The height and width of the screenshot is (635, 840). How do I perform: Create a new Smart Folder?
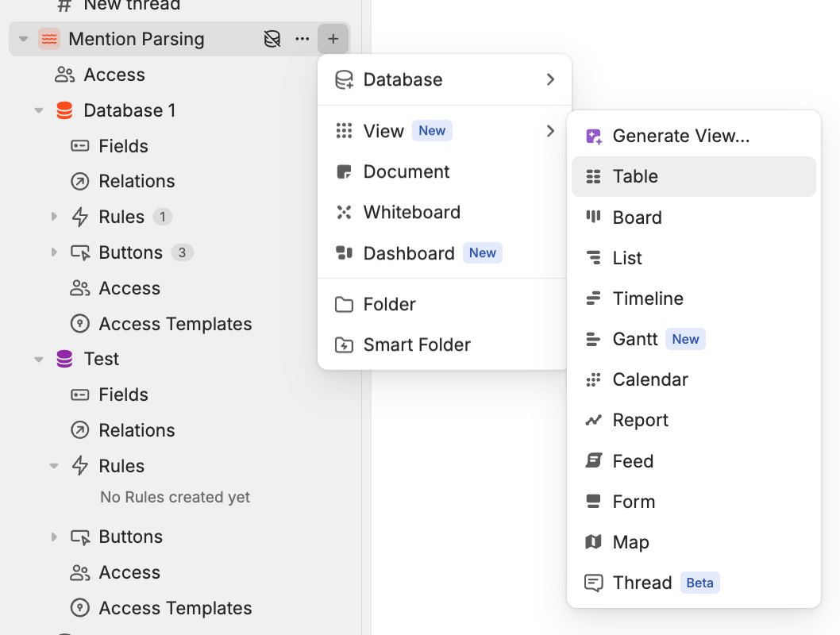coord(416,344)
